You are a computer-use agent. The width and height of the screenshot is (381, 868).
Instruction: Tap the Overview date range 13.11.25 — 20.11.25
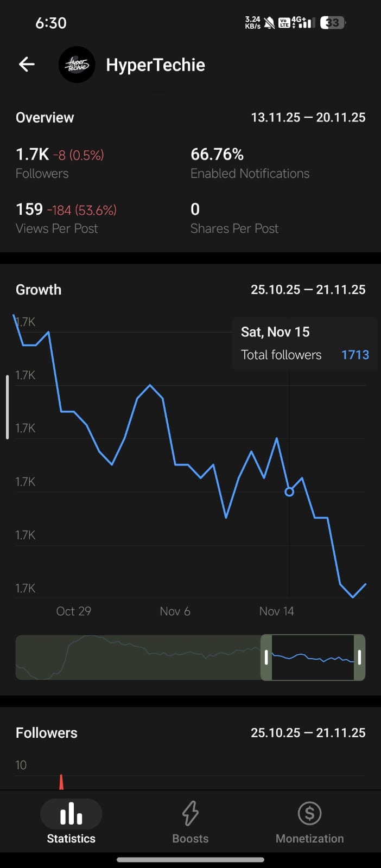click(308, 118)
